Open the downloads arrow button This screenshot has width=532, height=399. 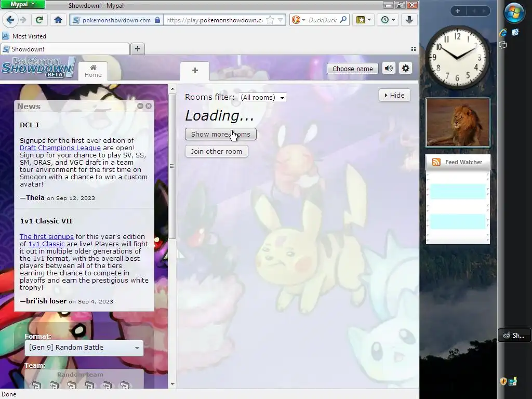[409, 20]
